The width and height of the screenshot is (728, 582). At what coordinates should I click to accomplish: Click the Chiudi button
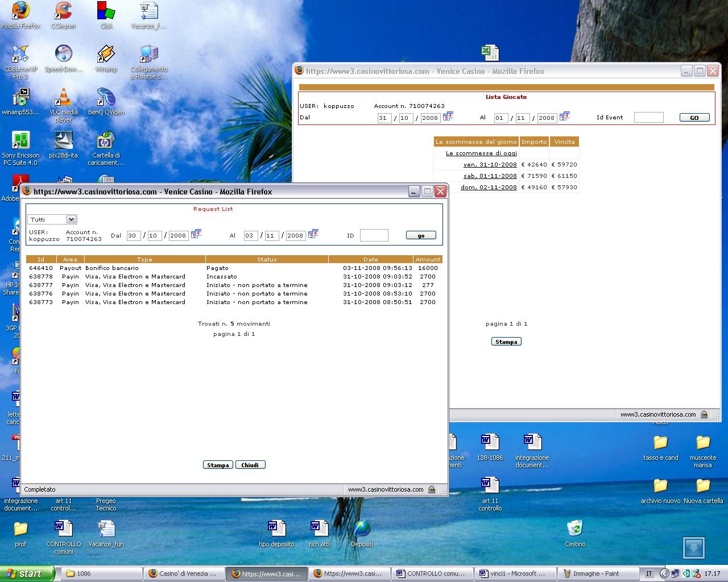(250, 465)
